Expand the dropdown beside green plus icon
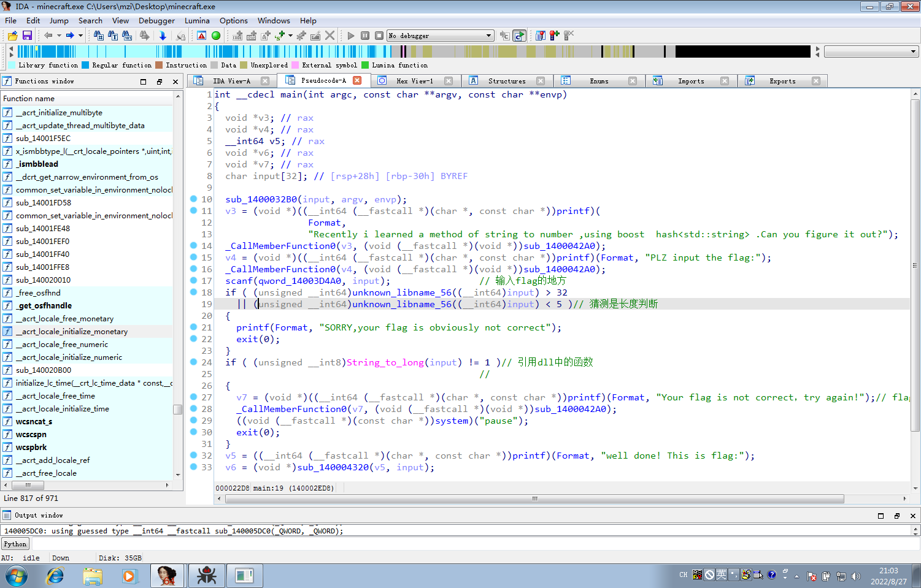 pyautogui.click(x=290, y=36)
